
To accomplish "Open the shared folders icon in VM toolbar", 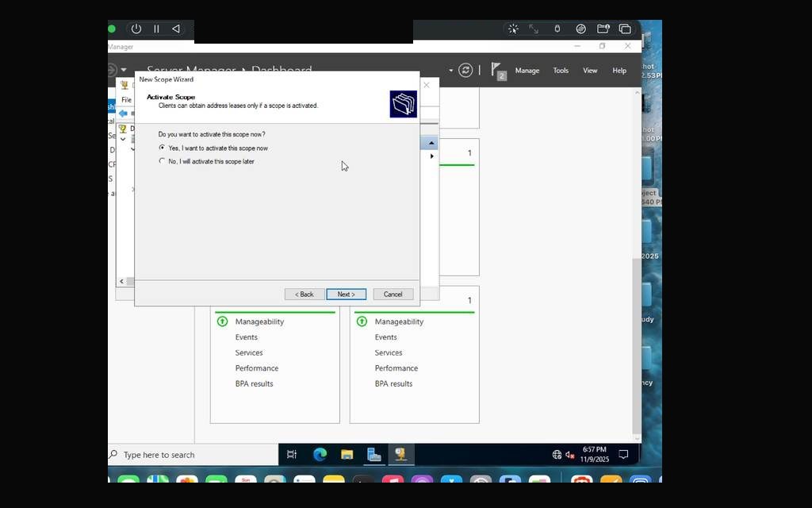I will pos(603,29).
